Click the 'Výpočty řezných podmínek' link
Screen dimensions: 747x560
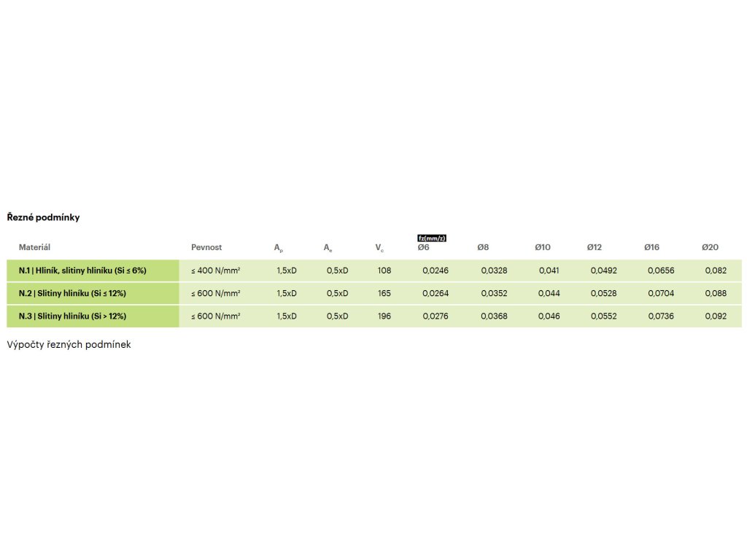pyautogui.click(x=69, y=344)
